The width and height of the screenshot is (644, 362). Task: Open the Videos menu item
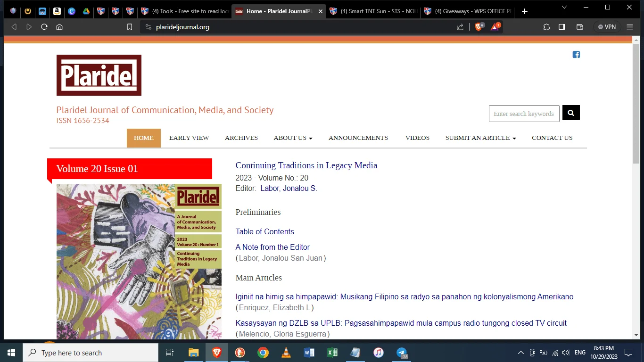(417, 138)
